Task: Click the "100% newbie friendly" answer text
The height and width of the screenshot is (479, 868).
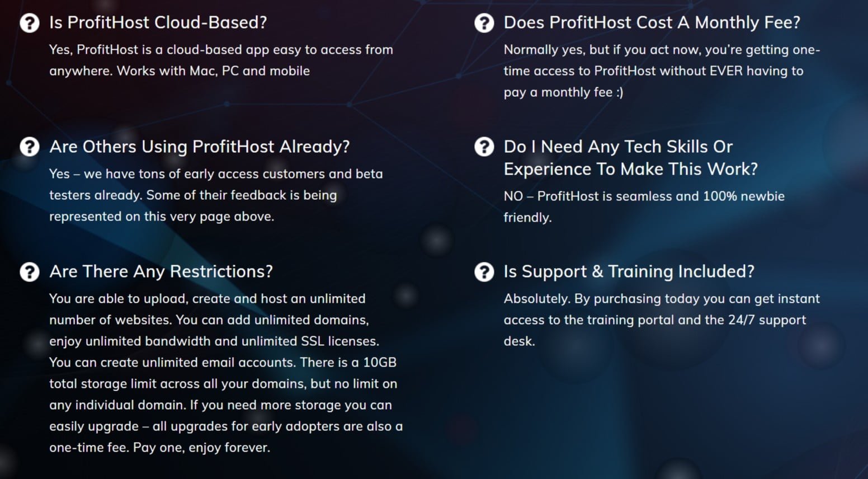Action: coord(644,207)
